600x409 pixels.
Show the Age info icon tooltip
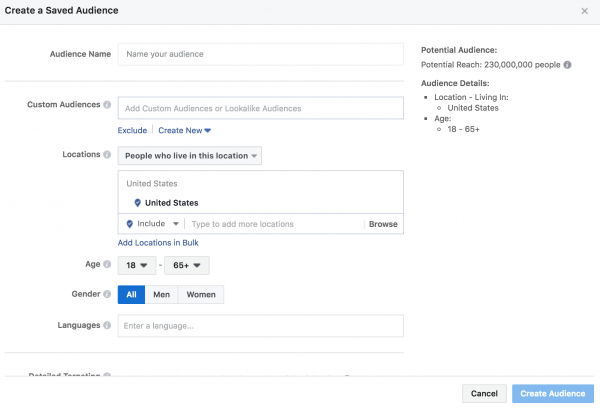(107, 264)
